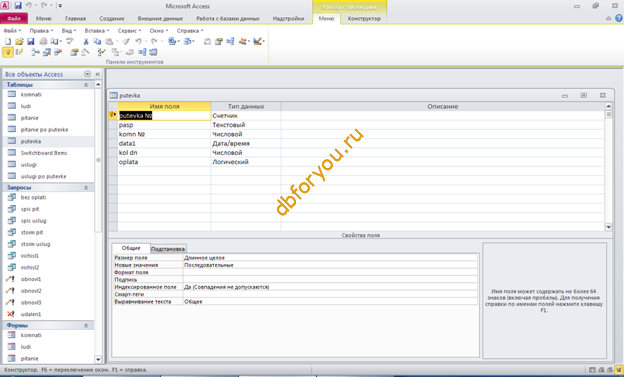Click the New document toolbar icon
This screenshot has height=377, width=624.
click(x=8, y=41)
